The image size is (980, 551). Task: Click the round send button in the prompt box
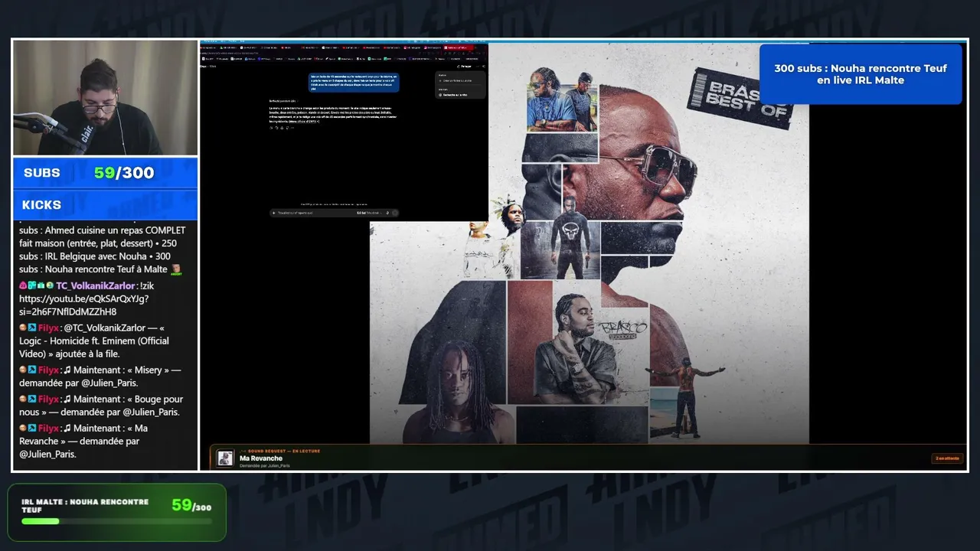[395, 213]
